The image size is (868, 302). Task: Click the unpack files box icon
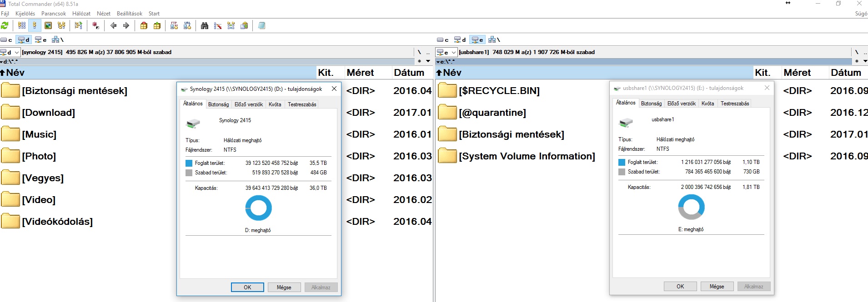pos(157,25)
